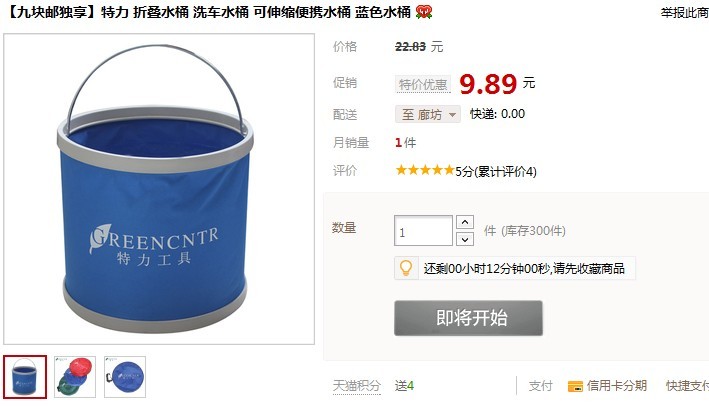
Task: Click the 特价优惠 promotion tag
Action: coord(423,84)
